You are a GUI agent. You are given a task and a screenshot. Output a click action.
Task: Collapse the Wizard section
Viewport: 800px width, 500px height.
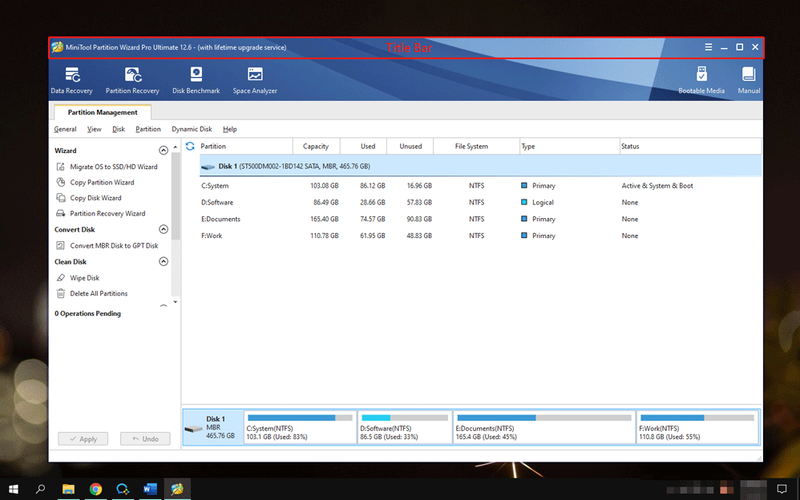pyautogui.click(x=163, y=151)
